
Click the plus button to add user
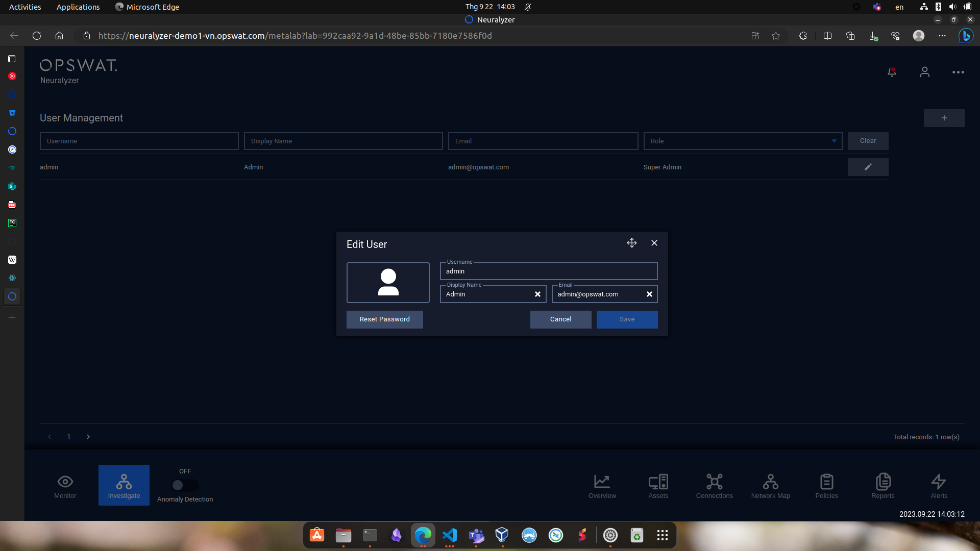point(944,118)
